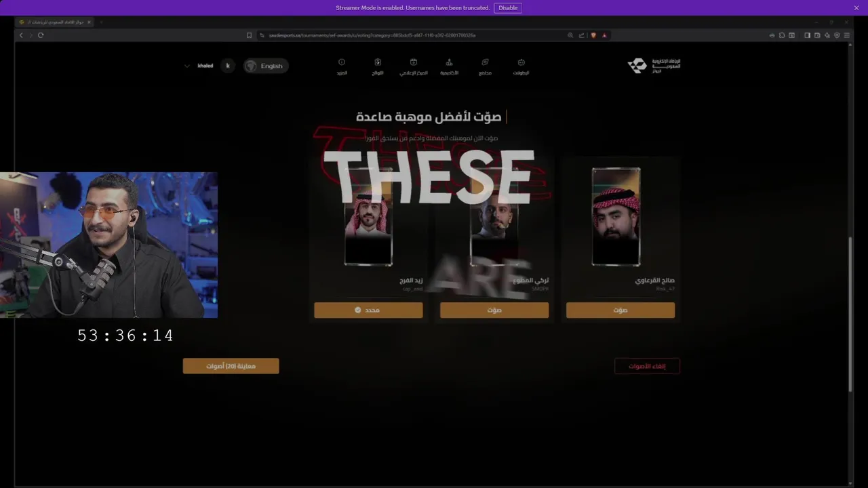
Task: Dismiss the Streamer Mode banner with X
Action: click(856, 8)
